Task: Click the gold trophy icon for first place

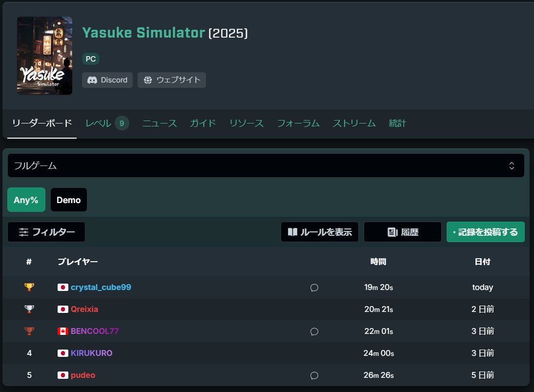Action: click(x=29, y=287)
